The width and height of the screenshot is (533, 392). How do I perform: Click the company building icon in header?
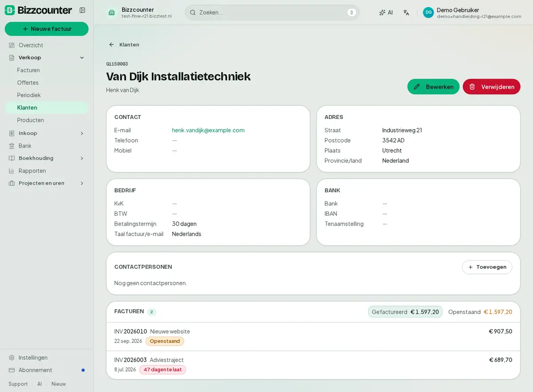click(111, 12)
